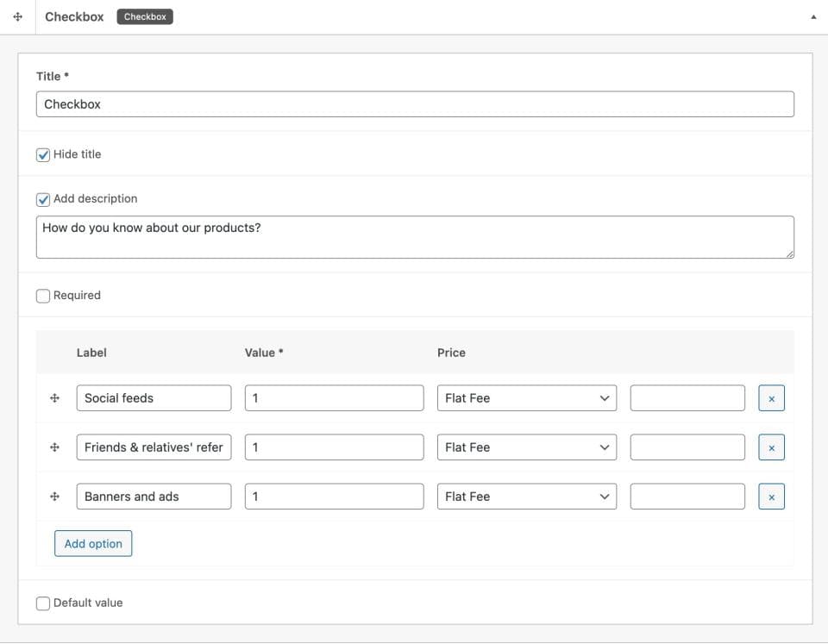Open the Flat Fee dropdown for Social feeds

(x=526, y=398)
